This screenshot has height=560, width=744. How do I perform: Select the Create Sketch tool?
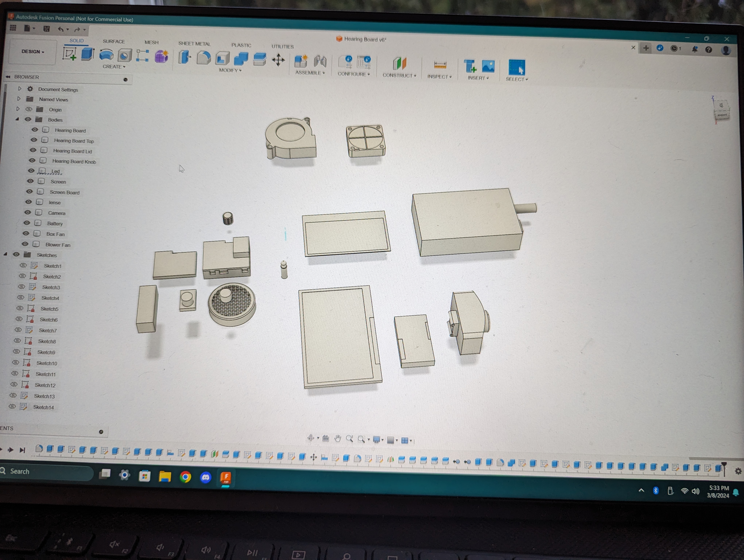click(70, 54)
